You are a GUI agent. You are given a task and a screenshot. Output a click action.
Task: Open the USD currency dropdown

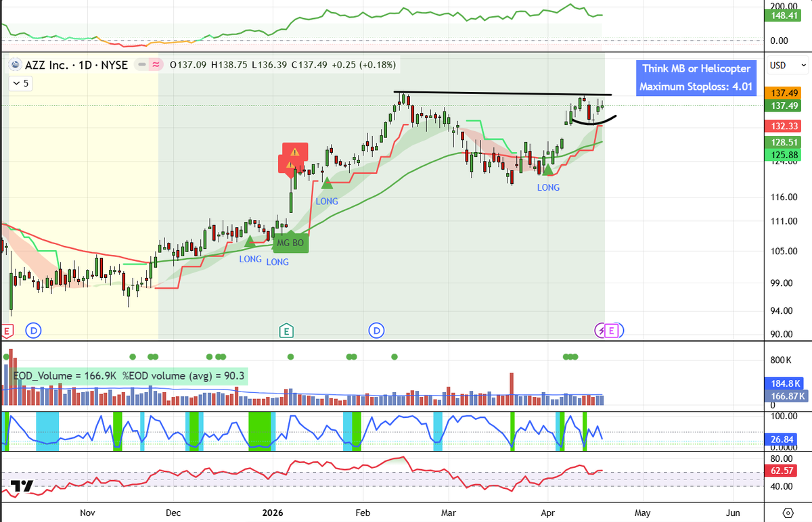(788, 66)
